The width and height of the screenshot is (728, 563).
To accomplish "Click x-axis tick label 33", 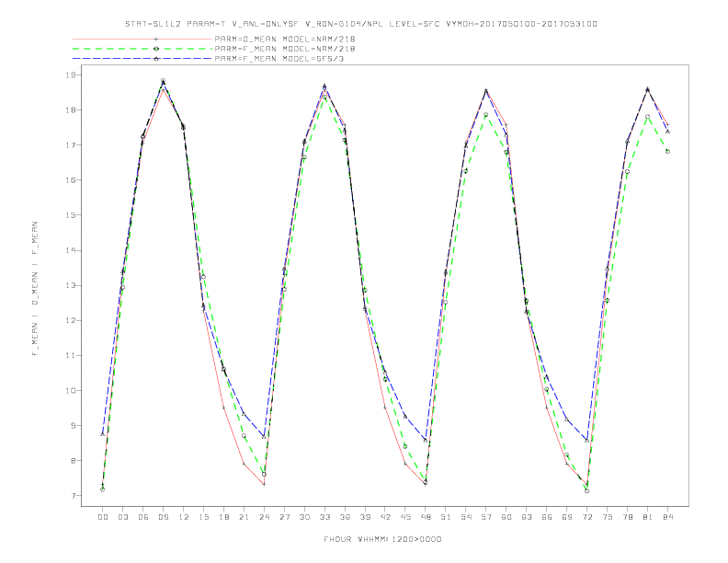I will (324, 517).
